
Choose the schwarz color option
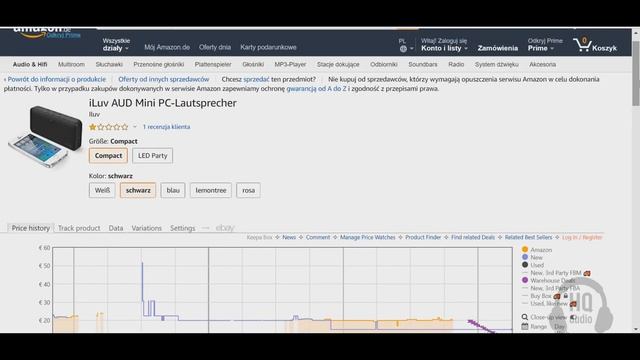[138, 190]
